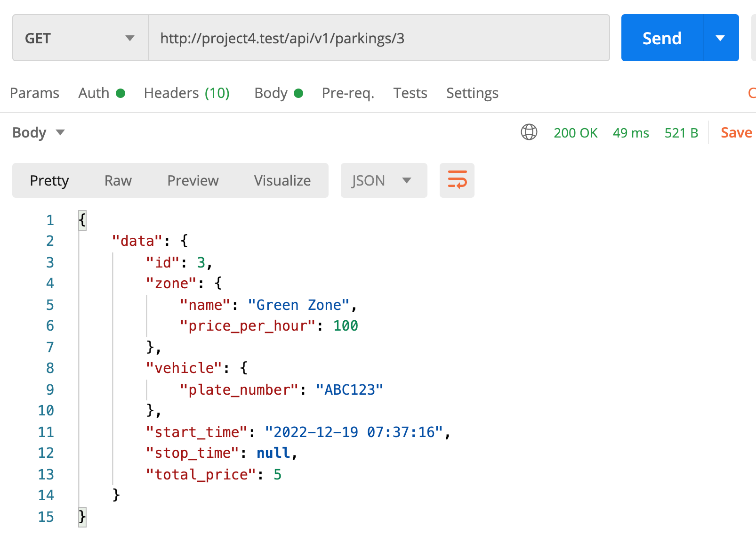Open the Tests tab
The width and height of the screenshot is (756, 552).
point(410,93)
